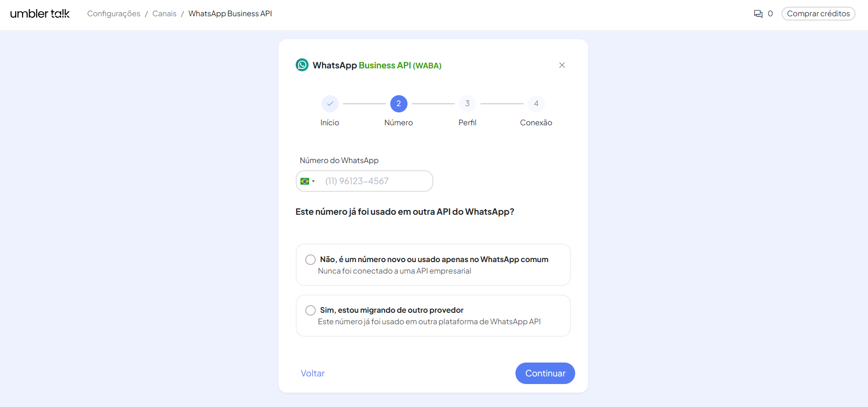The width and height of the screenshot is (868, 407).
Task: Click the Umbler Talk logo
Action: point(40,14)
